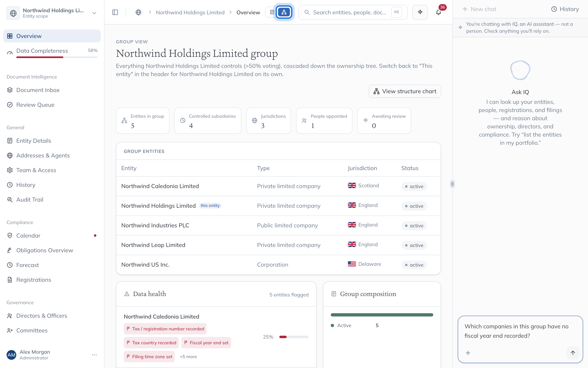This screenshot has height=368, width=588.
Task: Open notifications bell with 36 badge
Action: (438, 12)
